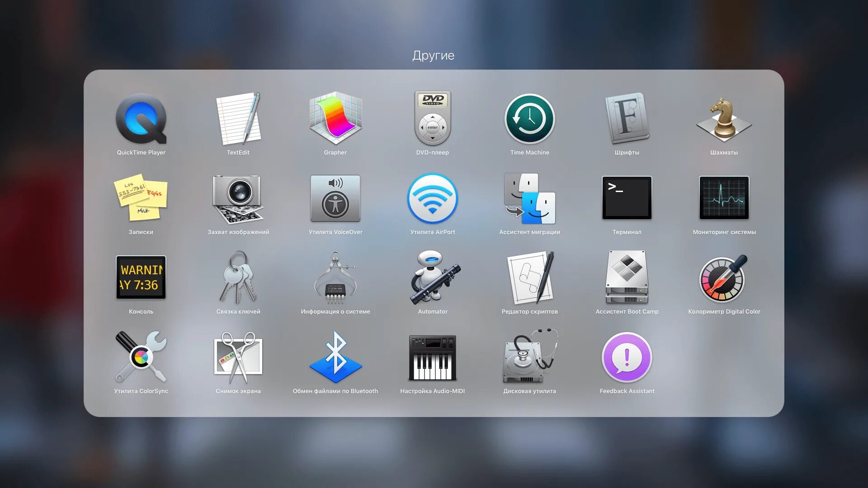Launch DVD-плеер app
This screenshot has width=868, height=488.
tap(433, 119)
